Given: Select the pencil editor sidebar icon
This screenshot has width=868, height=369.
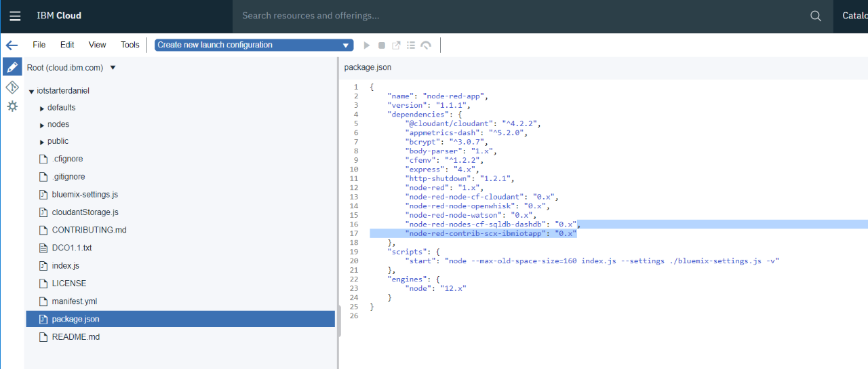Looking at the screenshot, I should pyautogui.click(x=12, y=67).
